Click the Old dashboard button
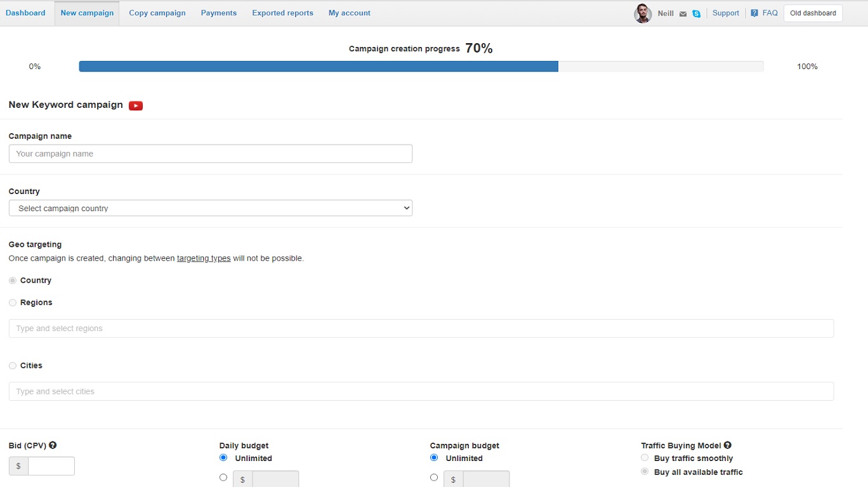 pos(813,13)
